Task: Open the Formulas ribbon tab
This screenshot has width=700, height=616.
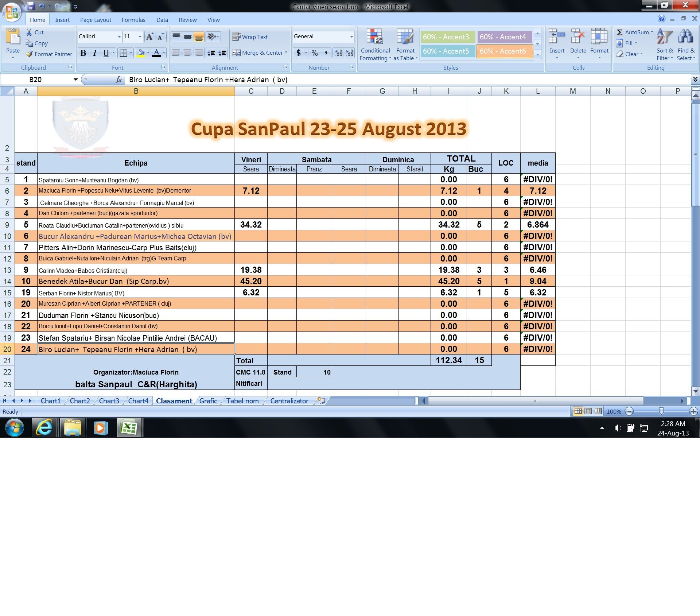Action: [133, 20]
